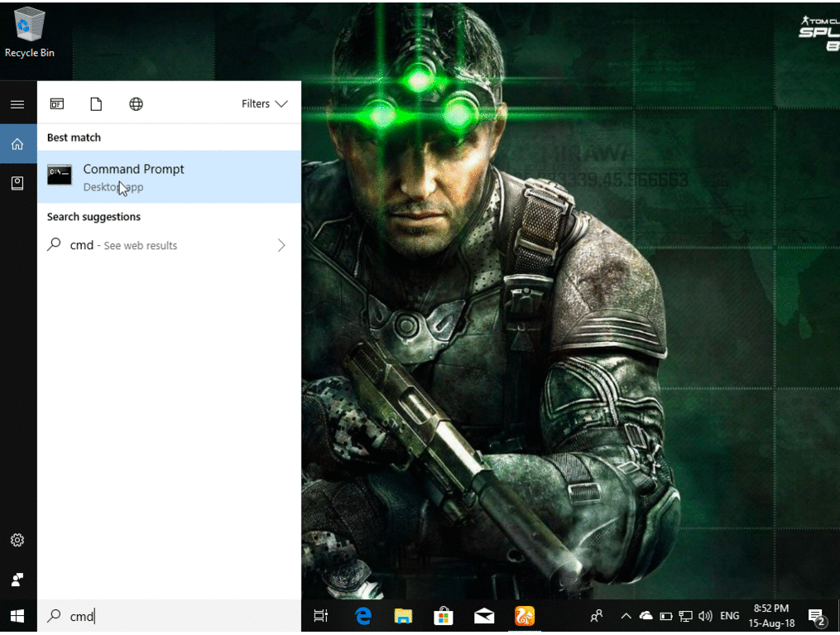Open the clock showing 8:52 PM
The height and width of the screenshot is (635, 840).
pyautogui.click(x=771, y=616)
